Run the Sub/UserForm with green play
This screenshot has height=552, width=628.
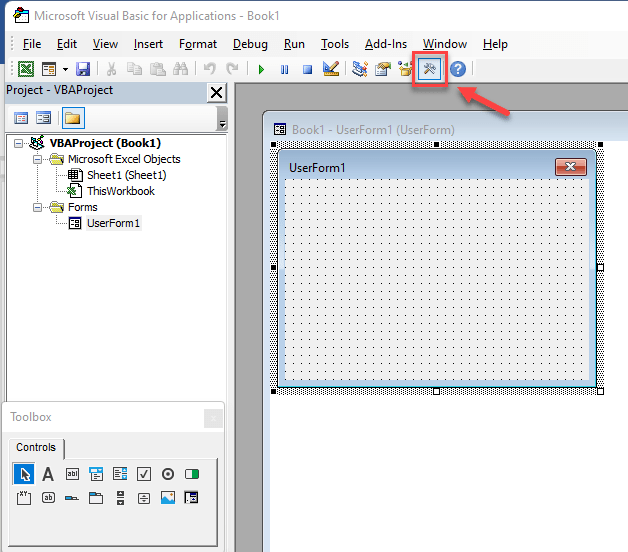[262, 70]
